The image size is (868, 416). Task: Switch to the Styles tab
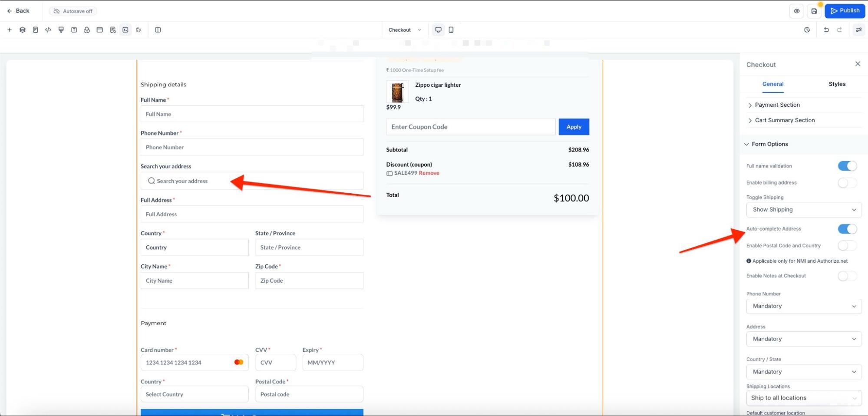(837, 84)
